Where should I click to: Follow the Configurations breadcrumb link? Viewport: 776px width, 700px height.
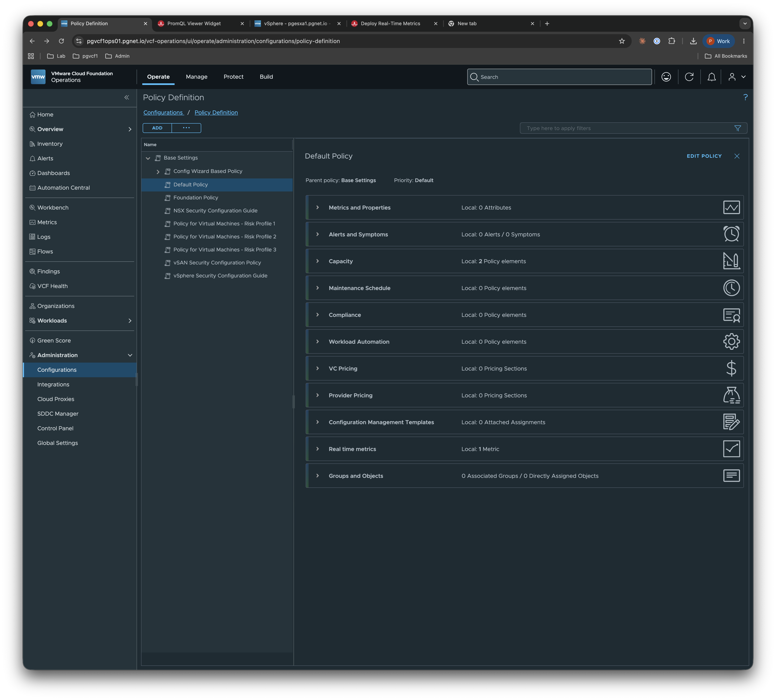point(163,112)
